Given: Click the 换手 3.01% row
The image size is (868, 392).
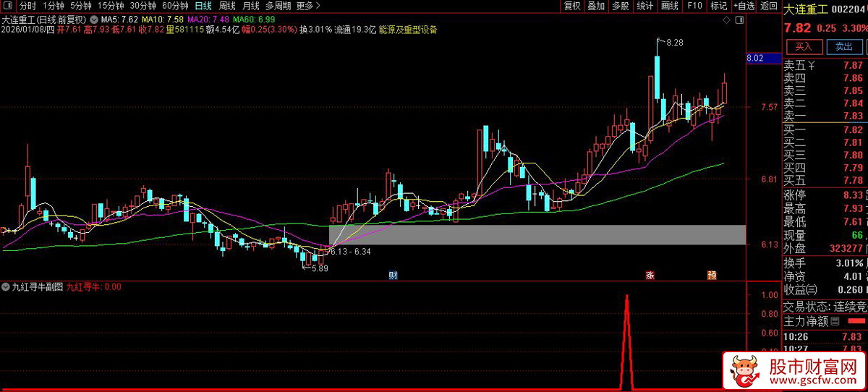Looking at the screenshot, I should pyautogui.click(x=825, y=263).
